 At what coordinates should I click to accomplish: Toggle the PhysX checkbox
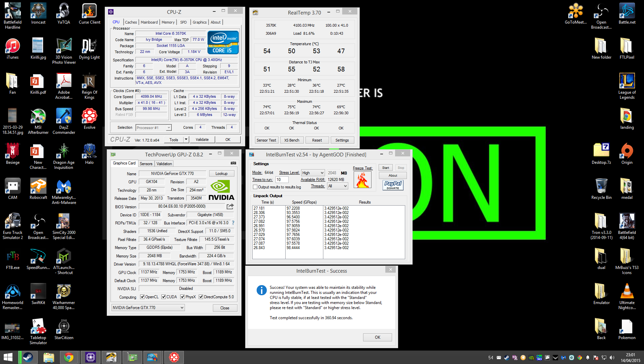[182, 297]
